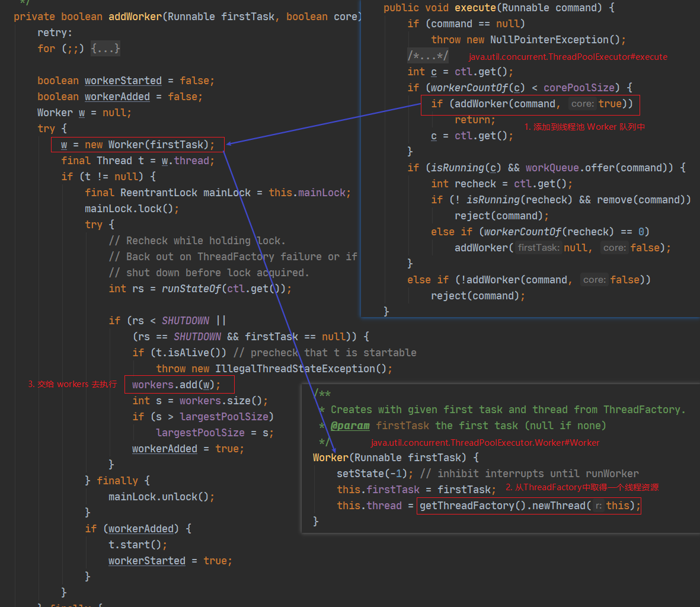The image size is (700, 607).
Task: Click the java.util.concurrent.ThreadPoolExecutor#execute reference link
Action: [x=567, y=56]
